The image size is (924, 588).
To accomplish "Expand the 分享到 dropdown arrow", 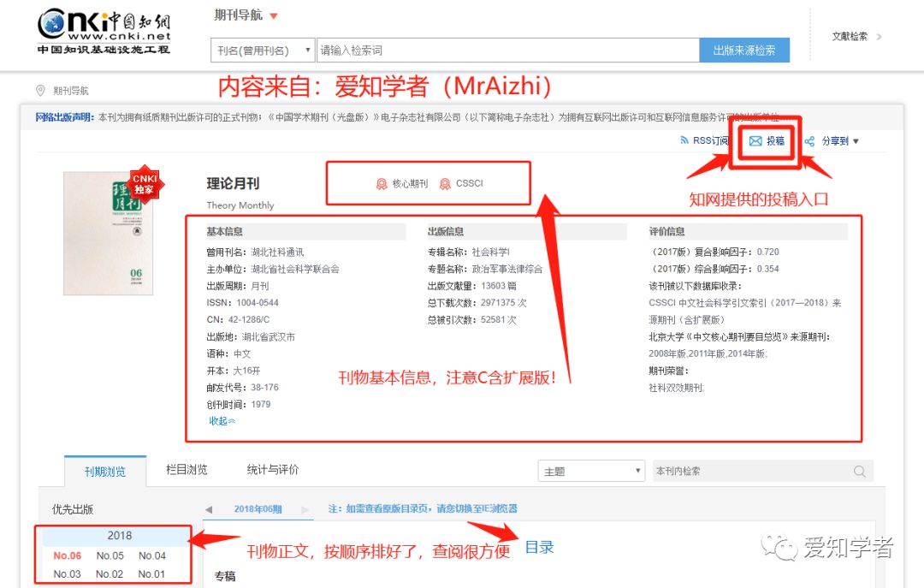I will pyautogui.click(x=856, y=141).
